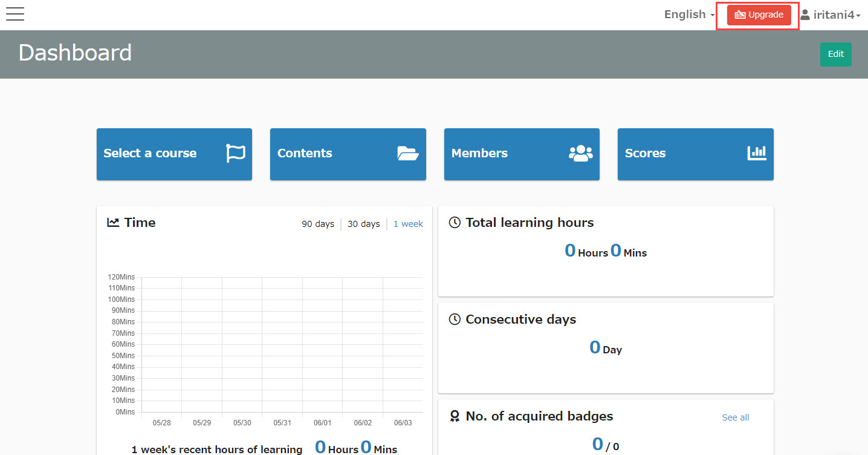Click the open folder icon on Contents

click(408, 154)
